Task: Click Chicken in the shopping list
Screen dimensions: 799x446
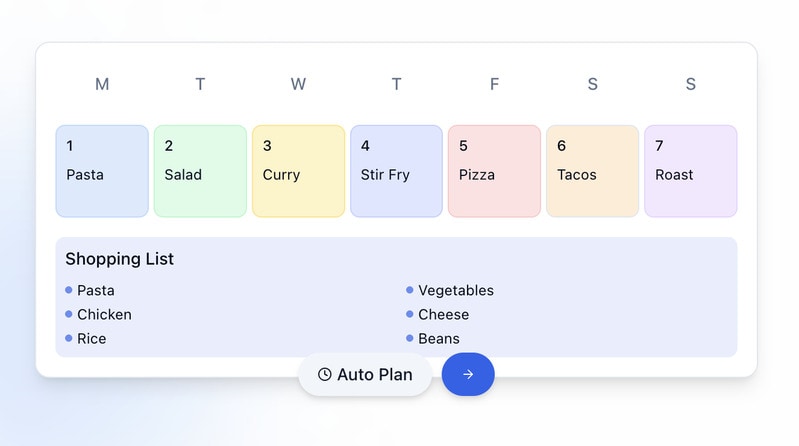Action: [104, 315]
